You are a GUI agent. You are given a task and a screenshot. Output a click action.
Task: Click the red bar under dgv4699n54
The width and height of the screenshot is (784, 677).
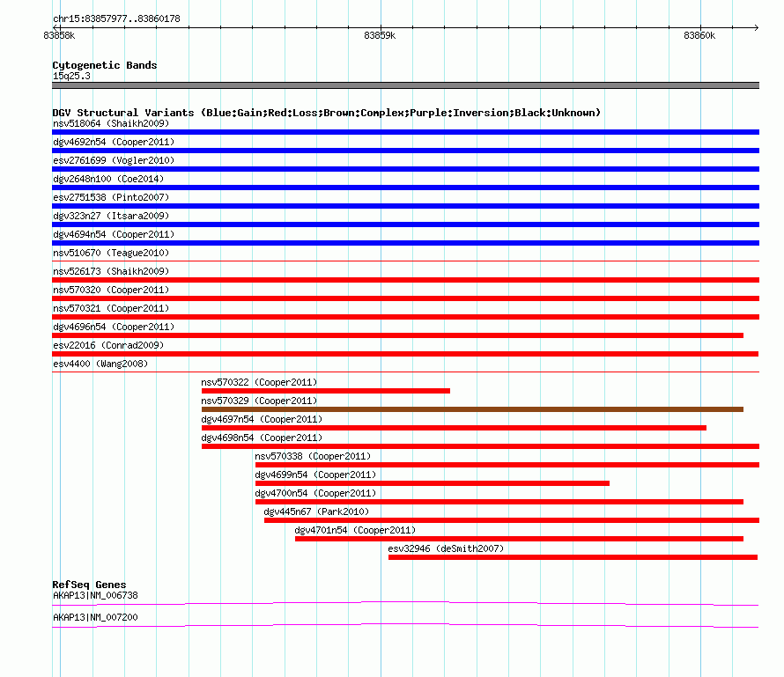click(433, 483)
